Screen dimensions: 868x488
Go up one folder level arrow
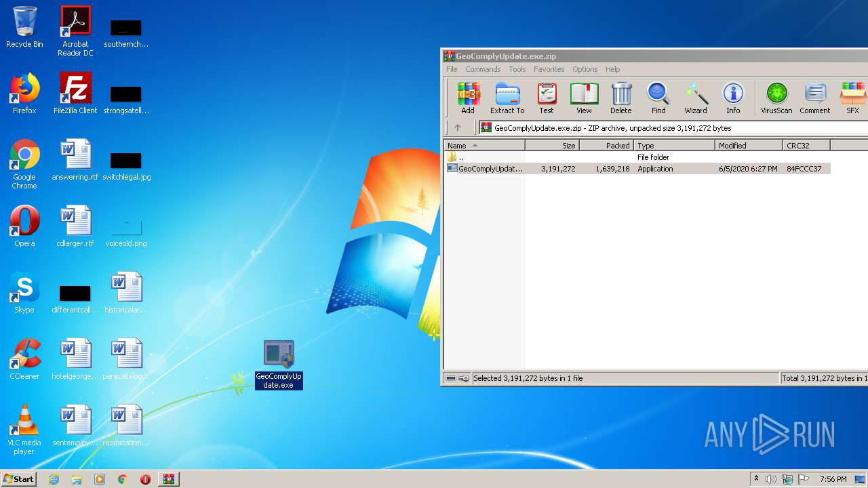point(458,127)
